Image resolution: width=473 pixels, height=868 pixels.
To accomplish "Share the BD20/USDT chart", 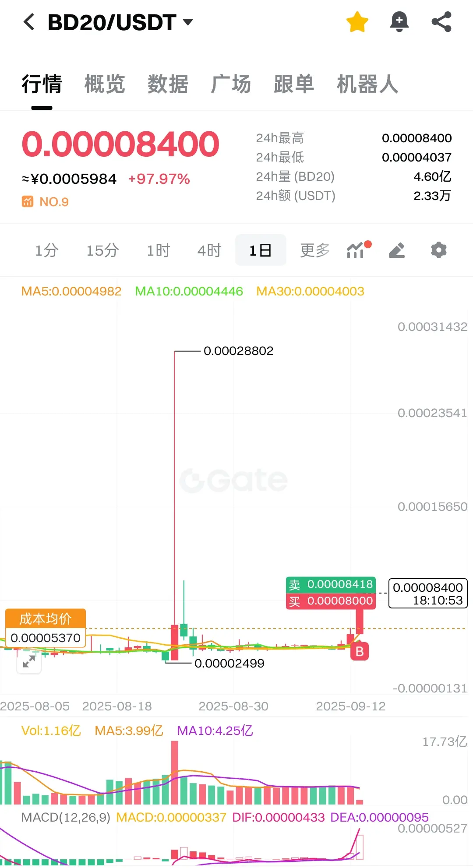I will point(441,22).
